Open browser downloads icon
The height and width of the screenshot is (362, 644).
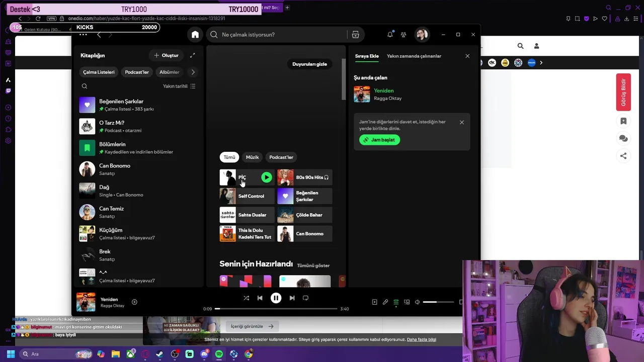click(626, 19)
